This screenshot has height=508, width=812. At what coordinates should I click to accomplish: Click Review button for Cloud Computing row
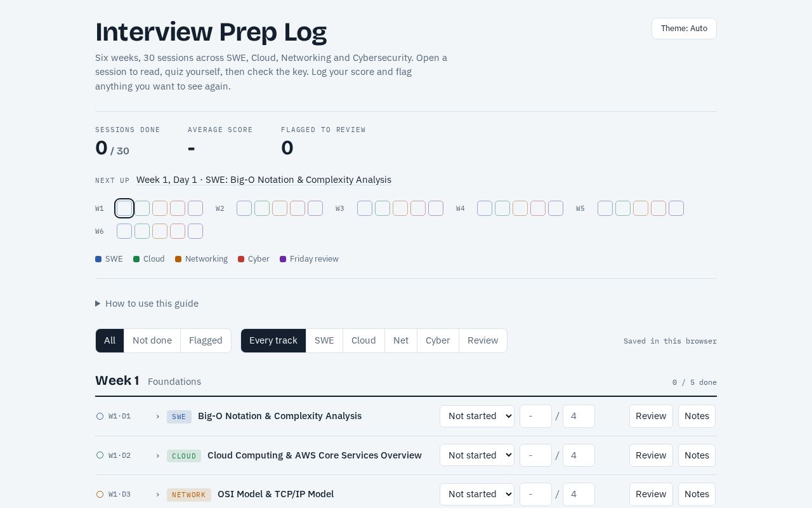(651, 455)
